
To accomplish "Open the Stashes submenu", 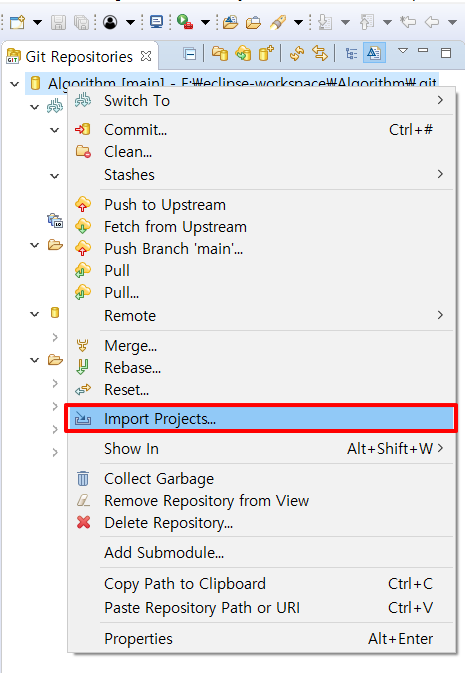I will [x=261, y=175].
